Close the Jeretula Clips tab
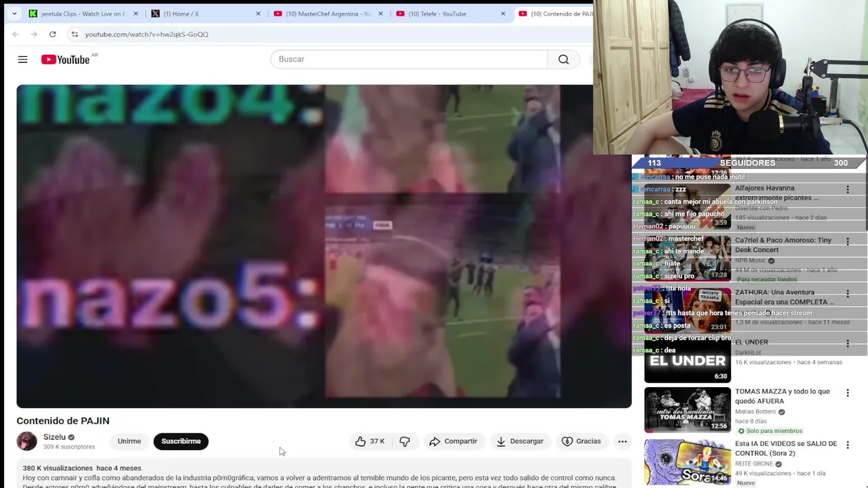Screen dimensions: 868x488 (x=136, y=14)
